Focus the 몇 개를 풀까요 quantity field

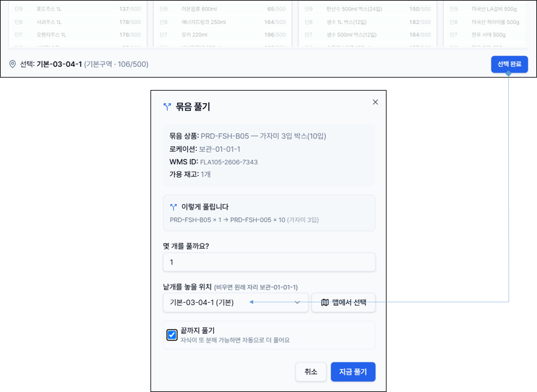click(x=269, y=262)
